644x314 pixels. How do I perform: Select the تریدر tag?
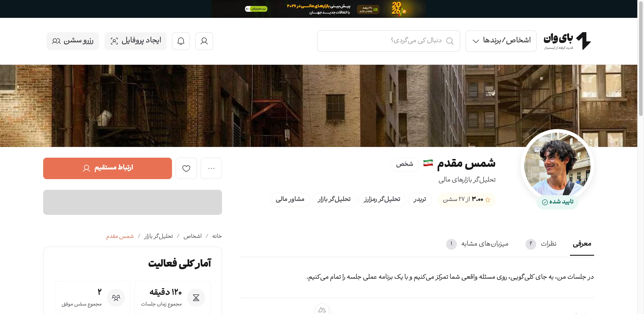(420, 199)
